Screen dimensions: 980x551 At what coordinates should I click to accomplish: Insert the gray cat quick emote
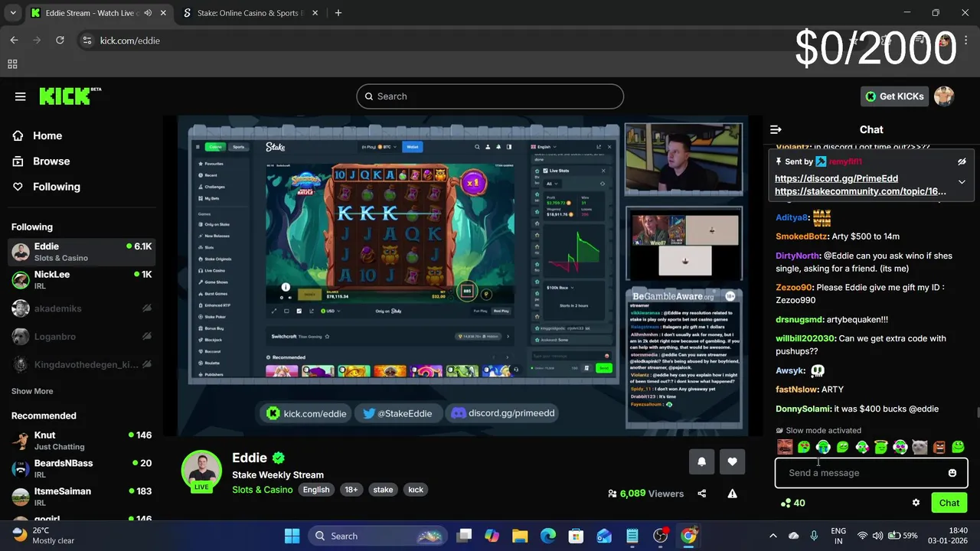pyautogui.click(x=920, y=447)
